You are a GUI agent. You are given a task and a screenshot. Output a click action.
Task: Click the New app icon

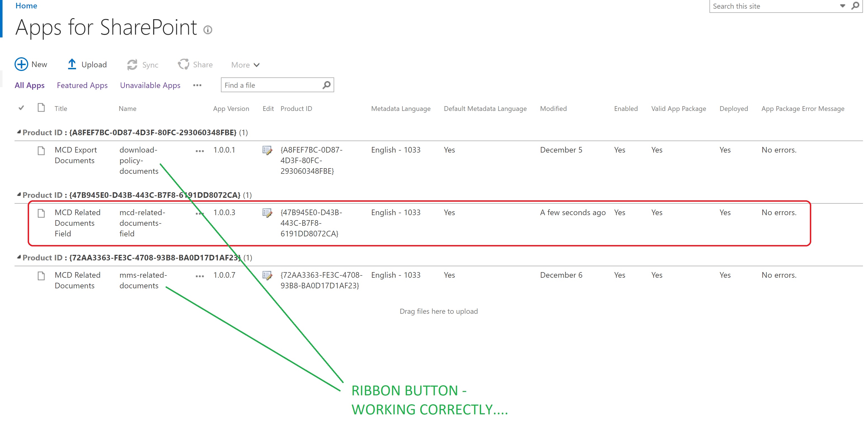(x=21, y=64)
